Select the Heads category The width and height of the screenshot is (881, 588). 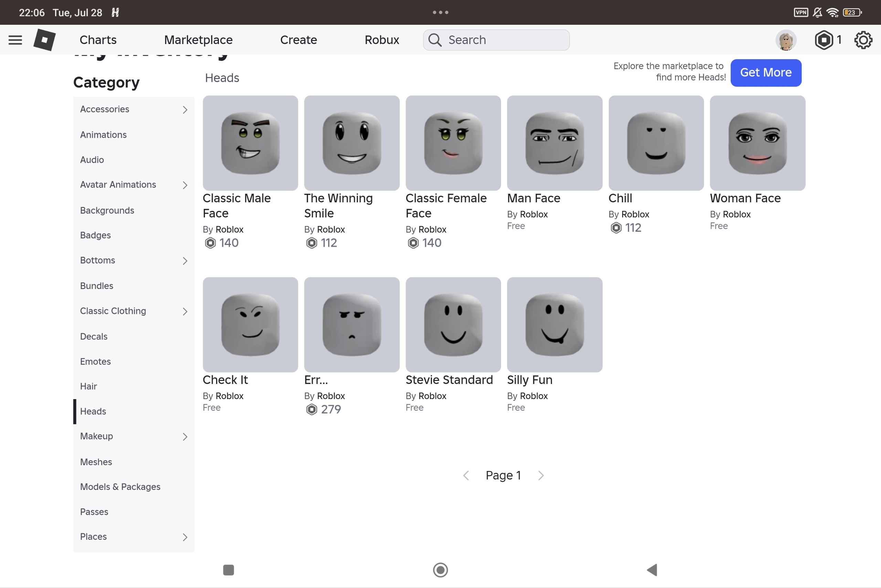[134, 411]
